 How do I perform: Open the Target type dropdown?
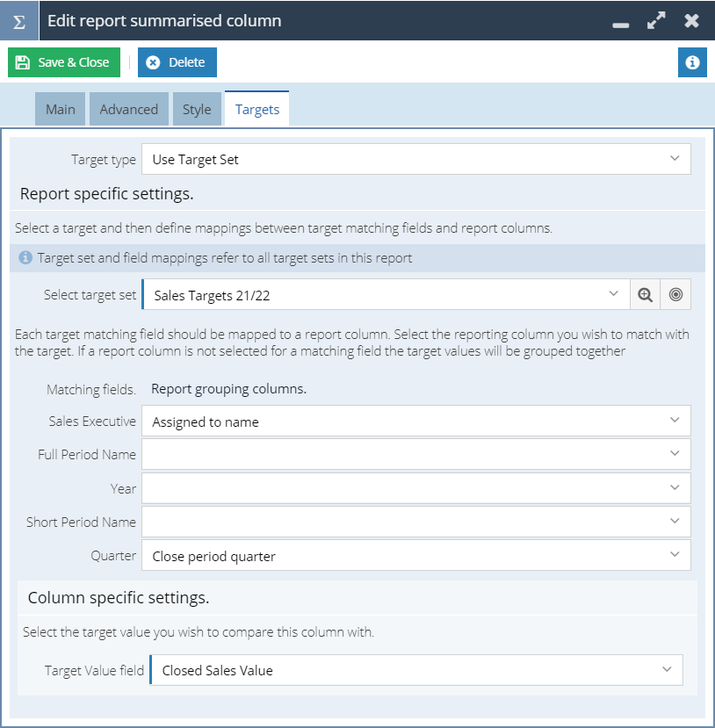pos(416,159)
